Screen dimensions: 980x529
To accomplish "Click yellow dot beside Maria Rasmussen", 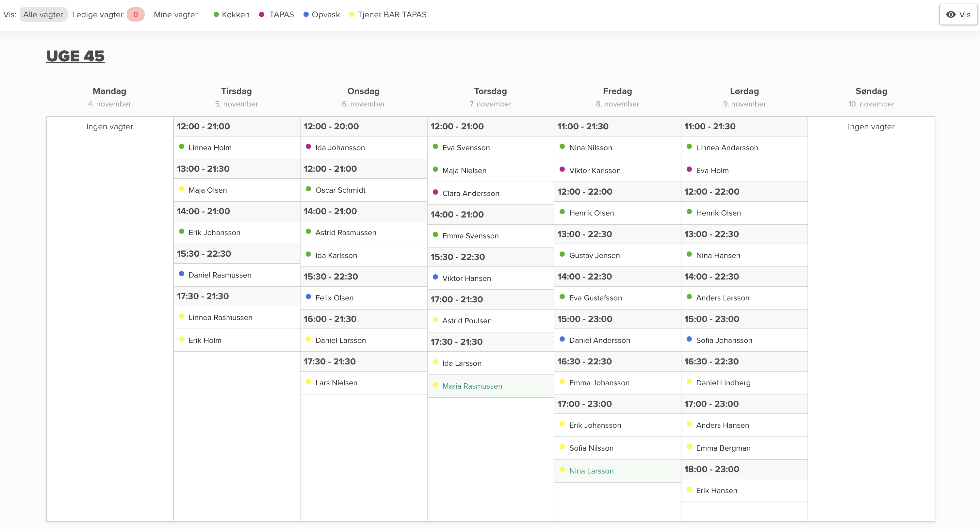I will pos(435,385).
